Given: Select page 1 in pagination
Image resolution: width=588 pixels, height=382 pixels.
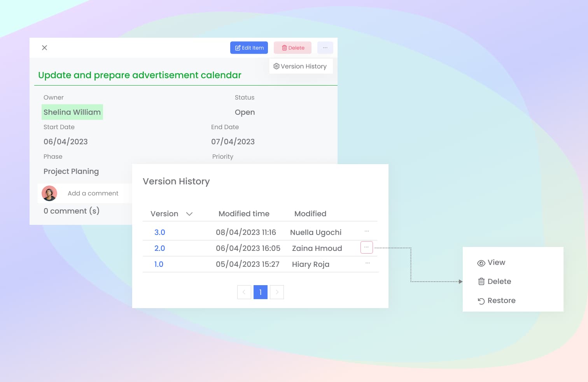Looking at the screenshot, I should point(261,292).
